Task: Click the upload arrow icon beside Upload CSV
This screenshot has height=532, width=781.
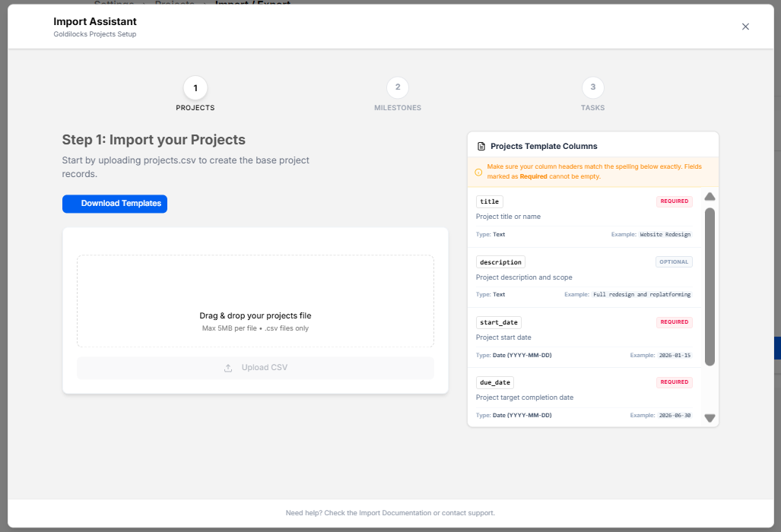Action: [x=228, y=368]
